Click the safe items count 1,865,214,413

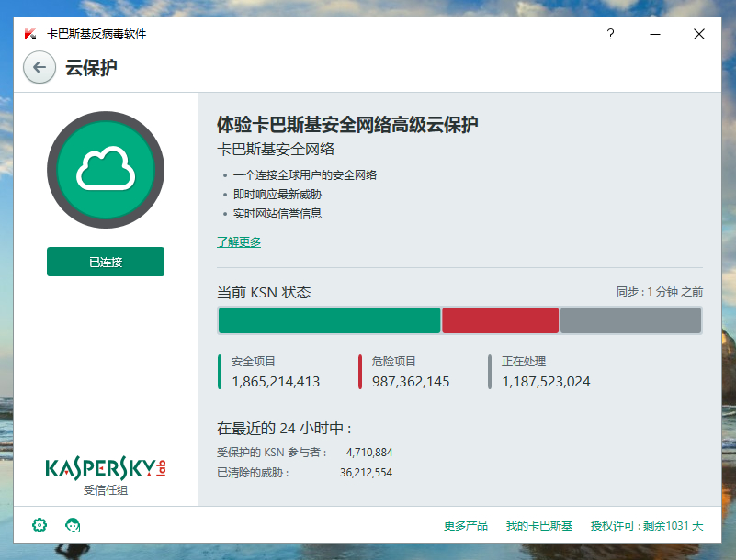pyautogui.click(x=276, y=382)
